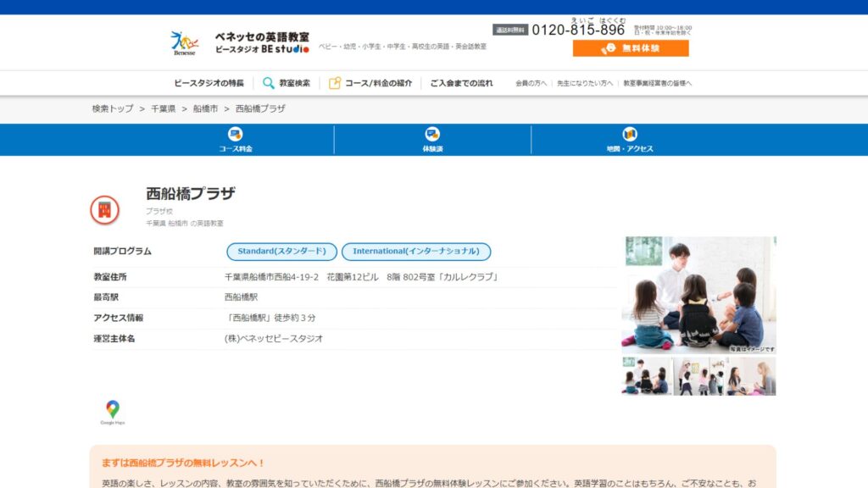Click the ベネッセの英語教室 BE studio title
This screenshot has height=488, width=868.
coord(262,42)
